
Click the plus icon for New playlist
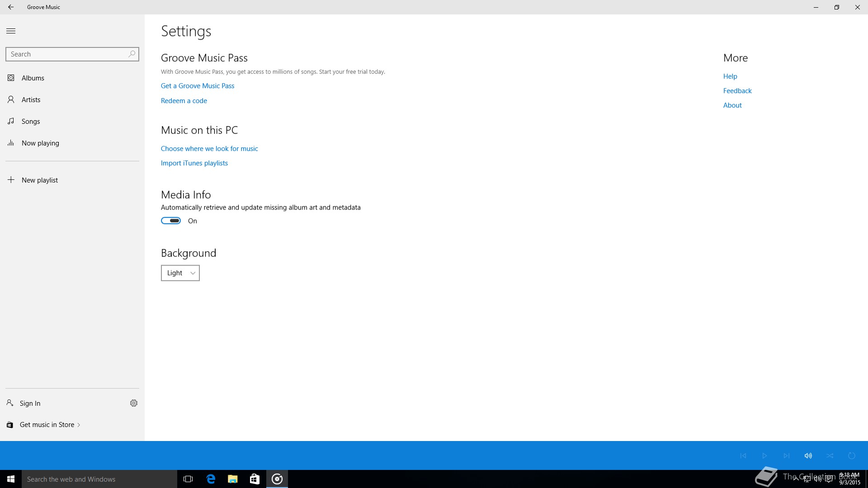(11, 179)
